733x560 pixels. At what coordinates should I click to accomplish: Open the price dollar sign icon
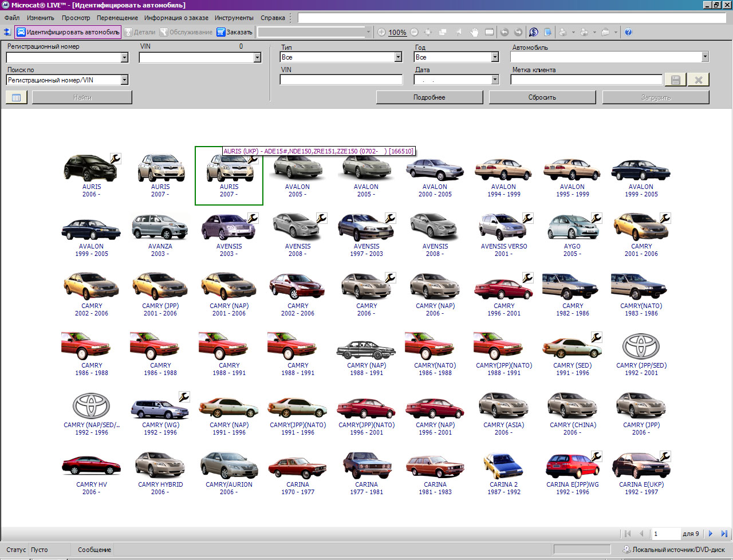[534, 32]
